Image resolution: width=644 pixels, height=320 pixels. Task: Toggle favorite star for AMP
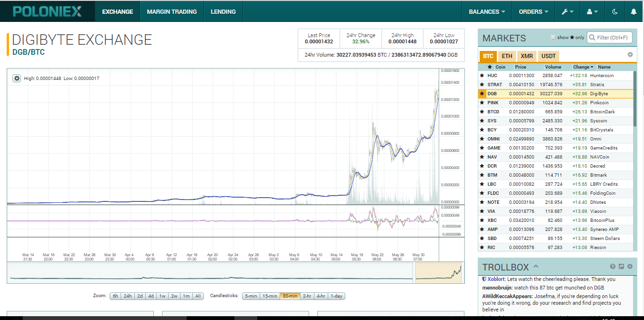pyautogui.click(x=482, y=230)
